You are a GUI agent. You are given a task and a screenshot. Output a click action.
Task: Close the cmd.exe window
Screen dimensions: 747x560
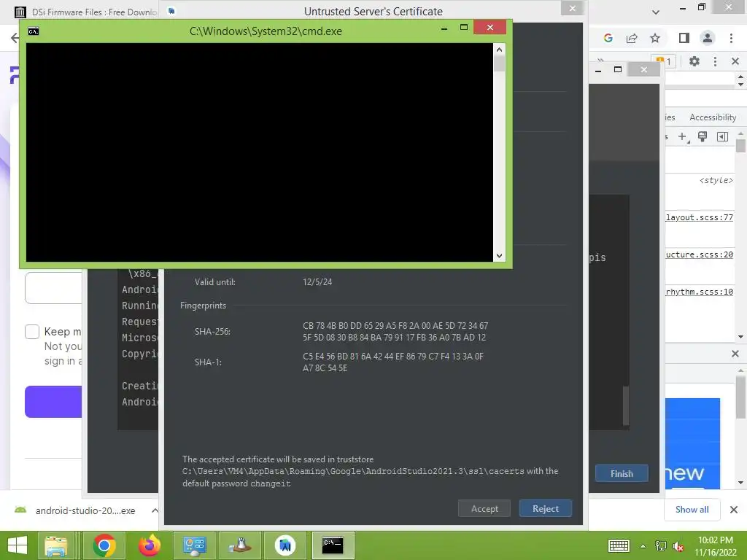coord(489,27)
